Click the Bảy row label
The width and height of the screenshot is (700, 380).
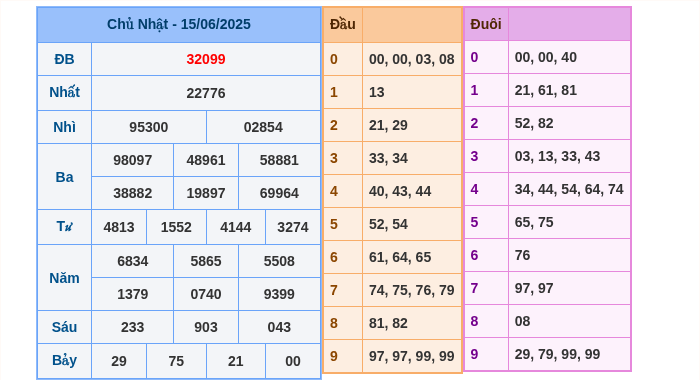64,360
